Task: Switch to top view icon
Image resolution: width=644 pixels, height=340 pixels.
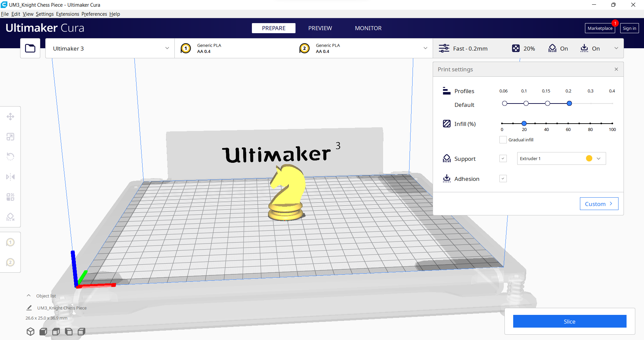Action: [x=56, y=332]
